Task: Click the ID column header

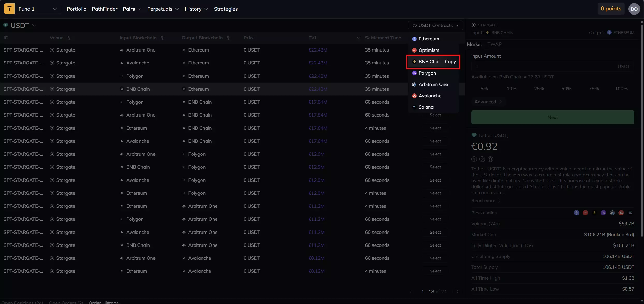Action: (6, 38)
